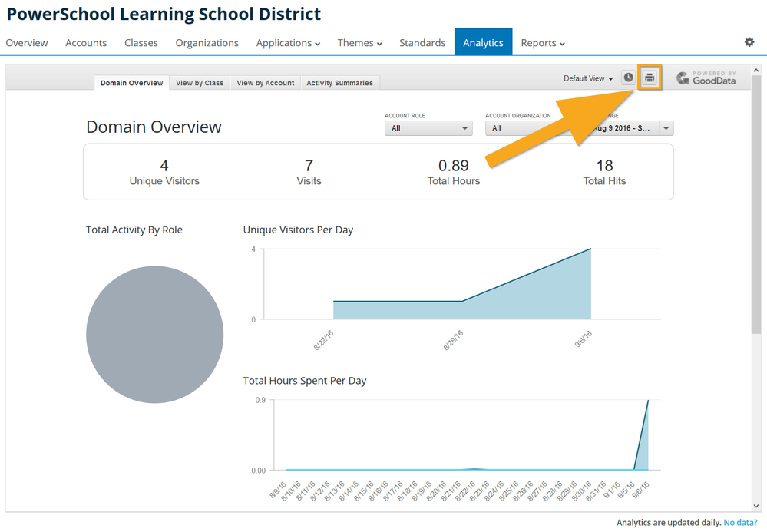The width and height of the screenshot is (767, 532).
Task: Open the Standards page
Action: (422, 43)
